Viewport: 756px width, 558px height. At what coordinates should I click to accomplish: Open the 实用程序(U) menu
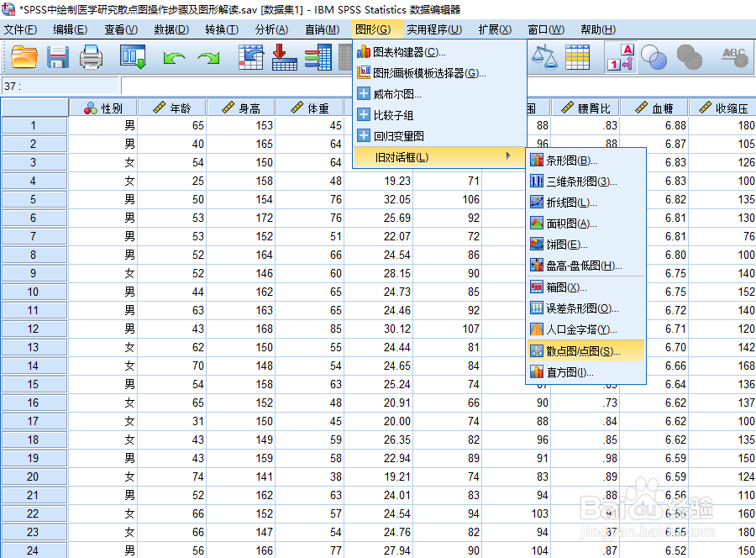pos(434,29)
